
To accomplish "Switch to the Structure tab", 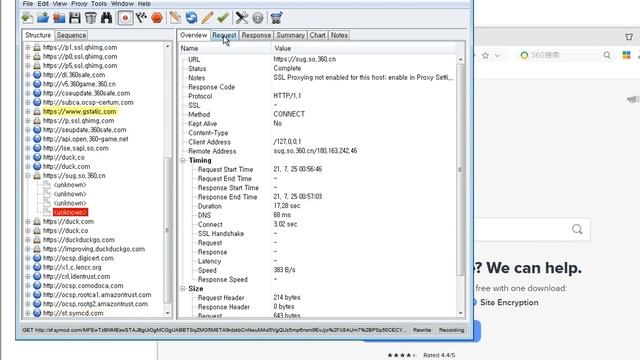I will tap(38, 35).
